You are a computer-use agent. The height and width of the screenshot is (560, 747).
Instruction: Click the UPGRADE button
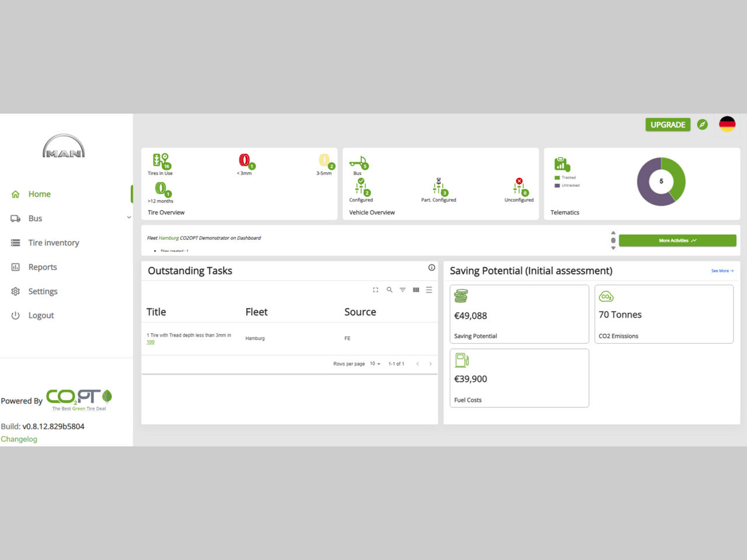tap(668, 124)
